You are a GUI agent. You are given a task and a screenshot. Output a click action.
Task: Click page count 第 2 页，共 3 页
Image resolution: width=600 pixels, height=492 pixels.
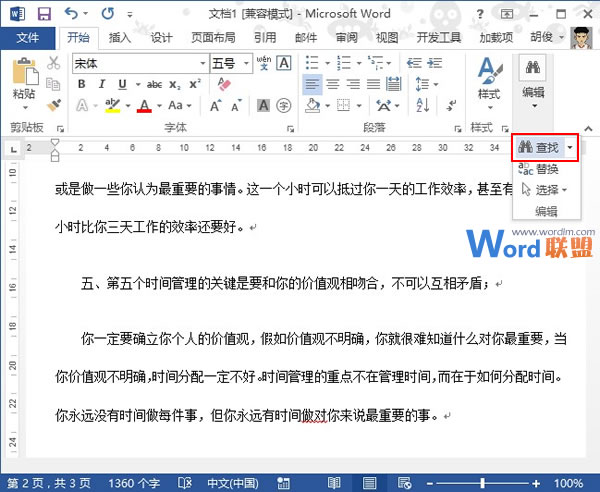[49, 483]
